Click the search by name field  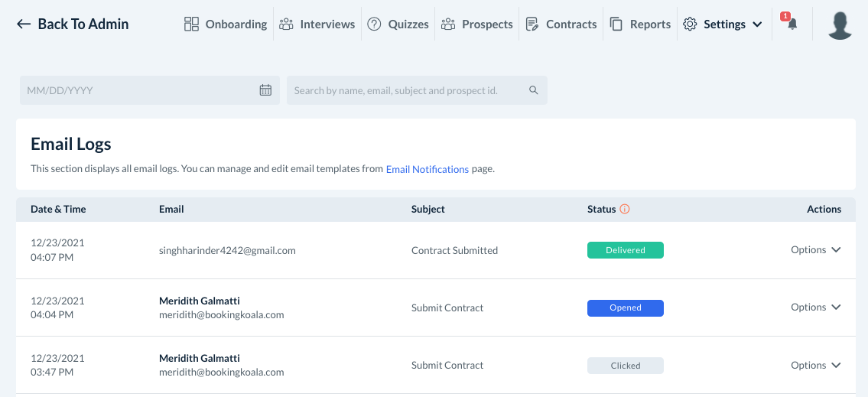(405, 90)
